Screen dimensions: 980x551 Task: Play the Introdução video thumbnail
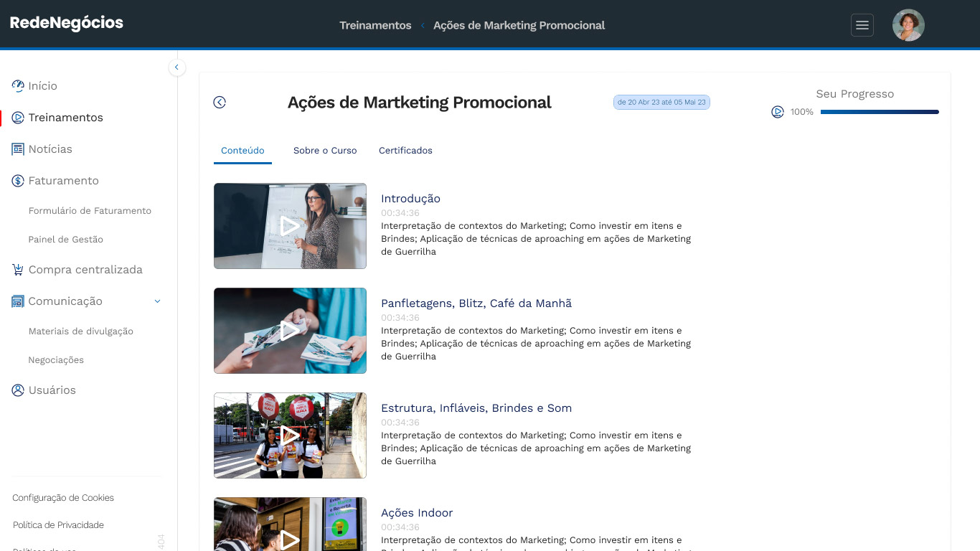point(290,226)
